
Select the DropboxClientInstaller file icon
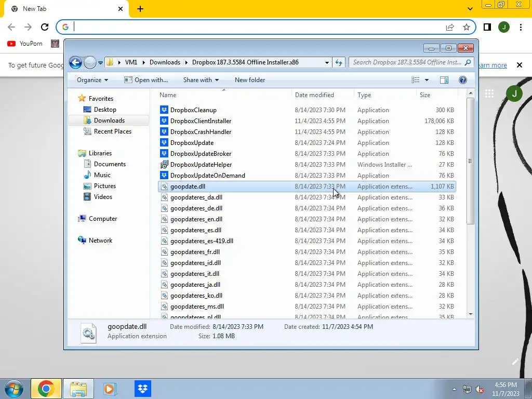164,121
